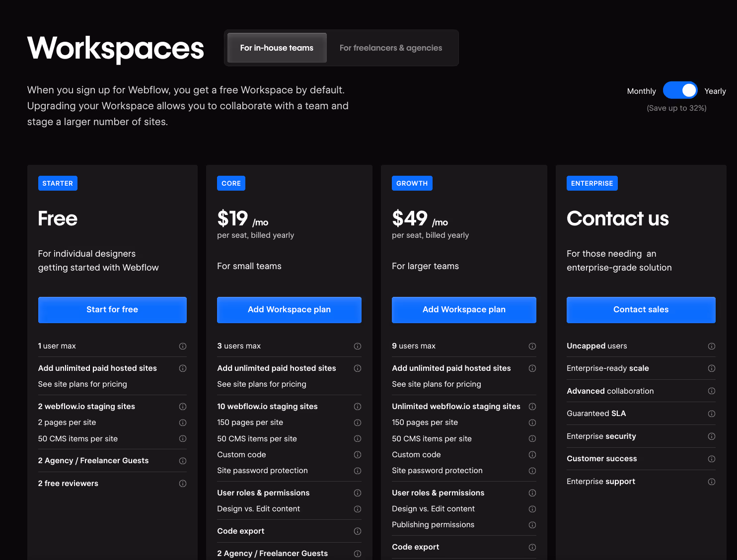Switch to For freelancers & agencies tab

click(x=391, y=48)
